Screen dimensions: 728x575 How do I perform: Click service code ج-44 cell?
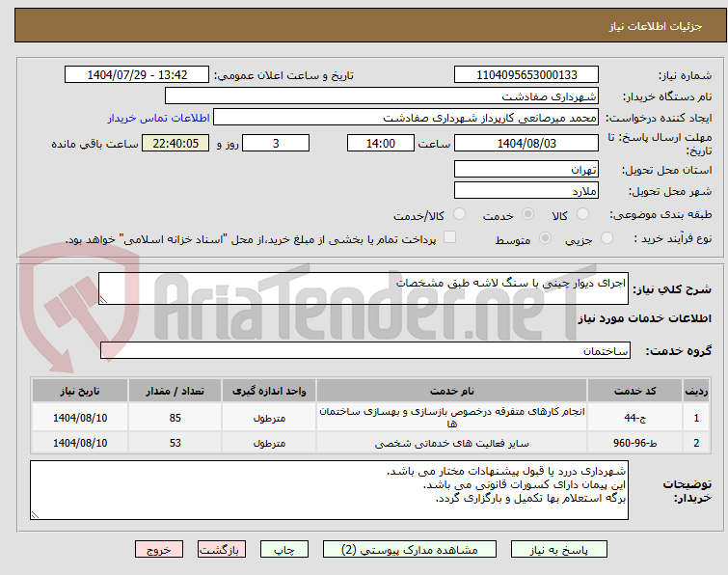pos(634,418)
